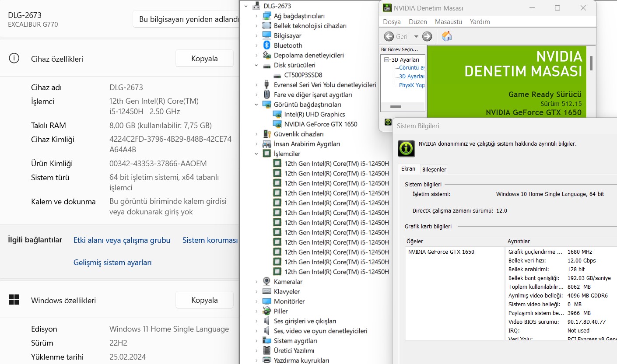Click the Disk sürücüleri drive icon
617x364 pixels.
coord(266,65)
